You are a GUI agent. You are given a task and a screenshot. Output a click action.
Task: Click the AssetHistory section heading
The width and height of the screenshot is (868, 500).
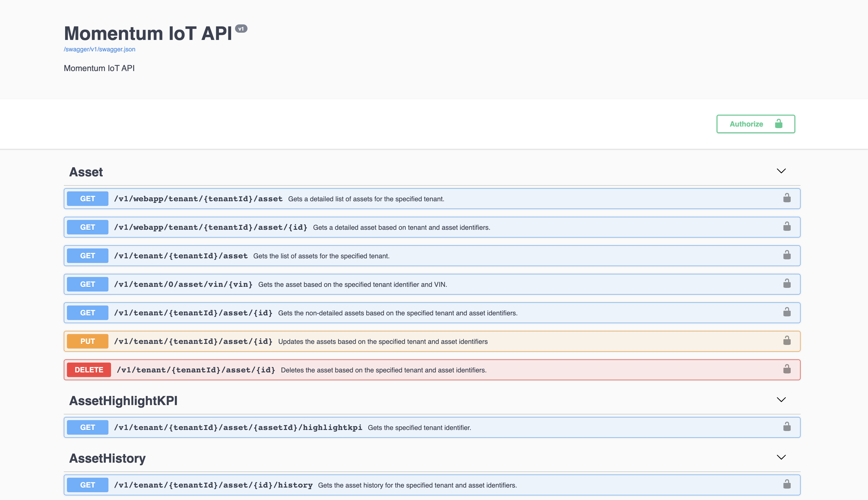[x=107, y=458]
